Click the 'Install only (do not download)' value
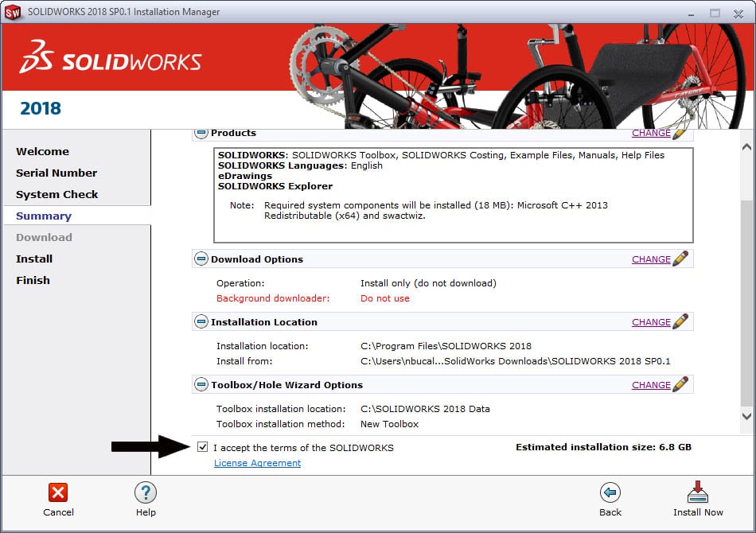This screenshot has width=756, height=533. click(428, 283)
